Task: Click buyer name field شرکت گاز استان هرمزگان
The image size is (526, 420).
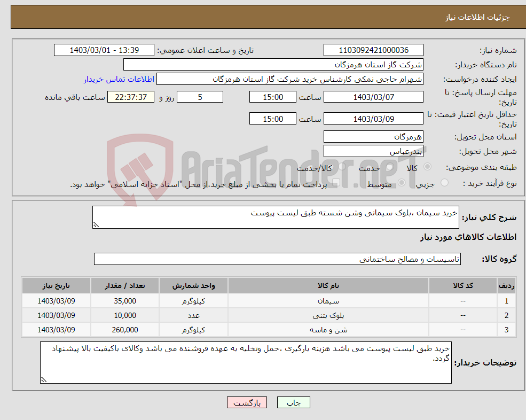Action: pos(273,65)
